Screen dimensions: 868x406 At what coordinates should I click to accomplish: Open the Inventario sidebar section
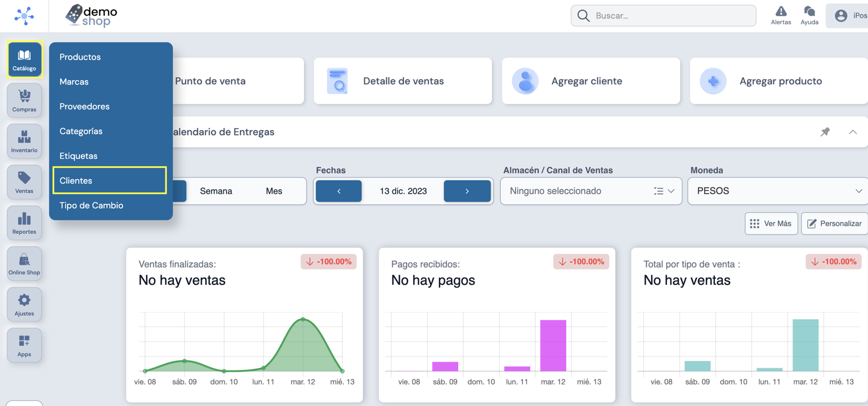[24, 141]
